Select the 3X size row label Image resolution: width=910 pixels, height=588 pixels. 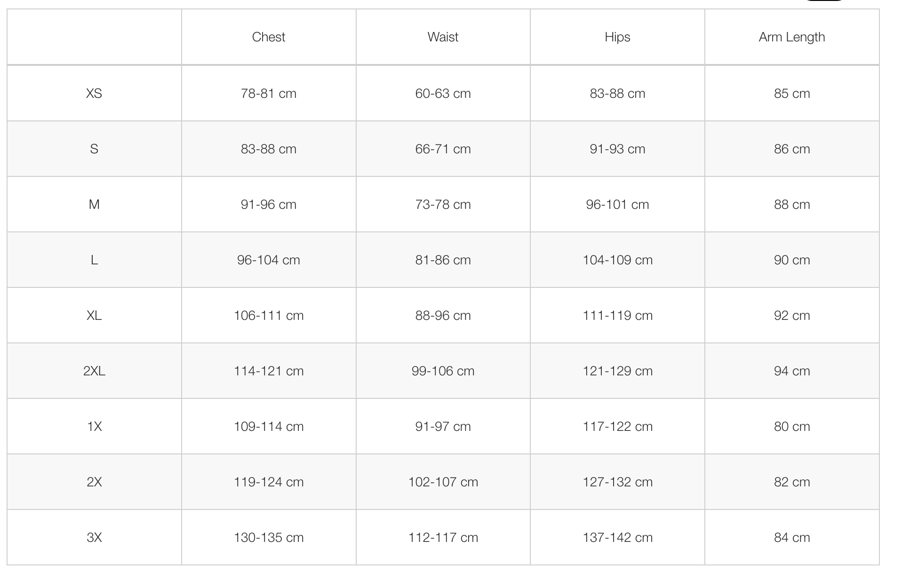pos(94,538)
